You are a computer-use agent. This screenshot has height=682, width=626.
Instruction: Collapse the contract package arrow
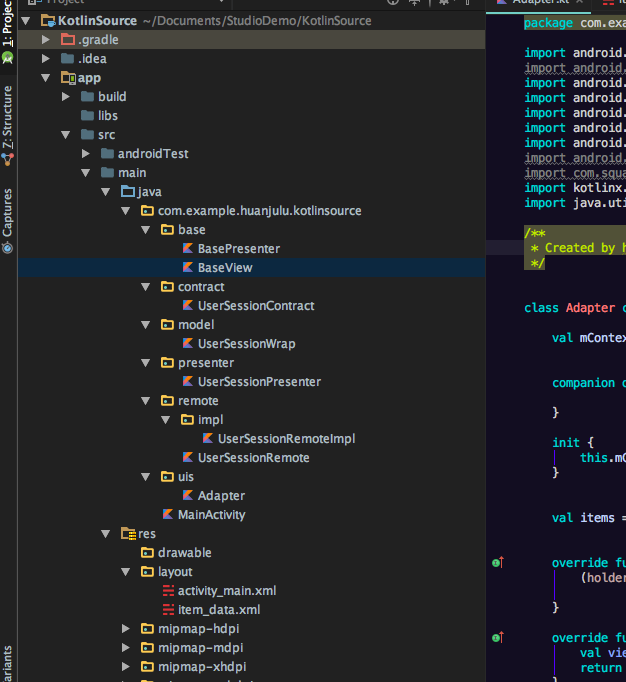(x=145, y=287)
